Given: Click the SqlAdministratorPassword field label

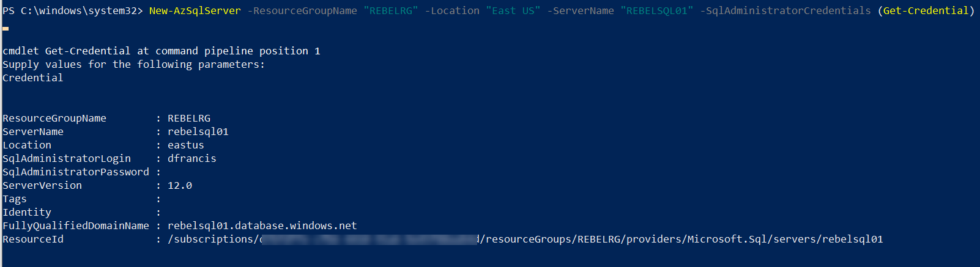Looking at the screenshot, I should 76,172.
